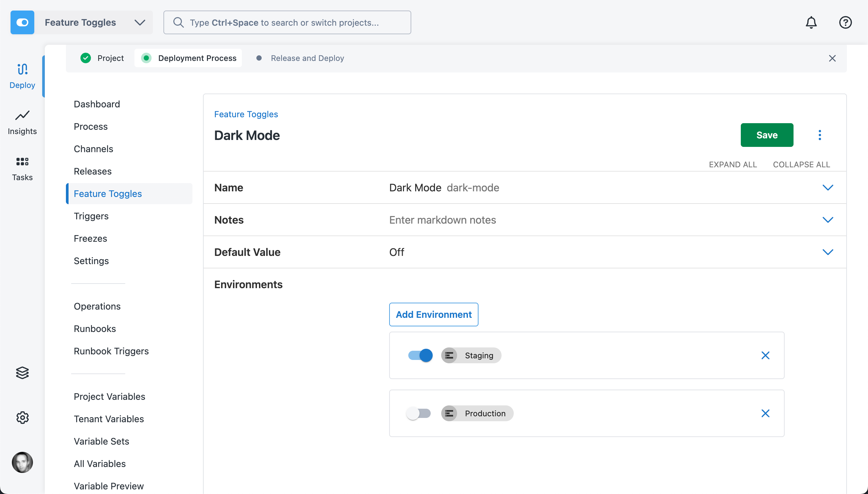The height and width of the screenshot is (494, 868).
Task: Remove the Staging environment with X
Action: pyautogui.click(x=765, y=355)
